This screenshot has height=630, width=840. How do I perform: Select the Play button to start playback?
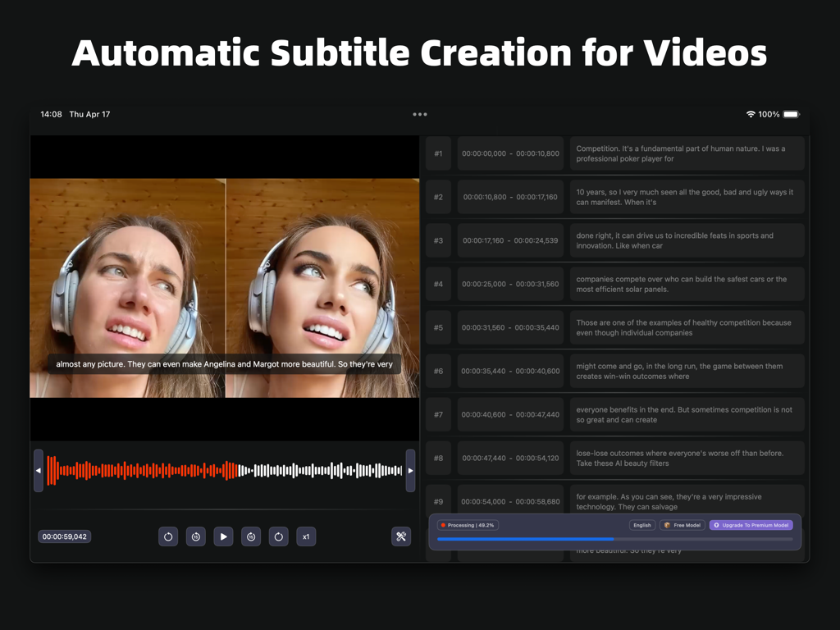pyautogui.click(x=223, y=536)
